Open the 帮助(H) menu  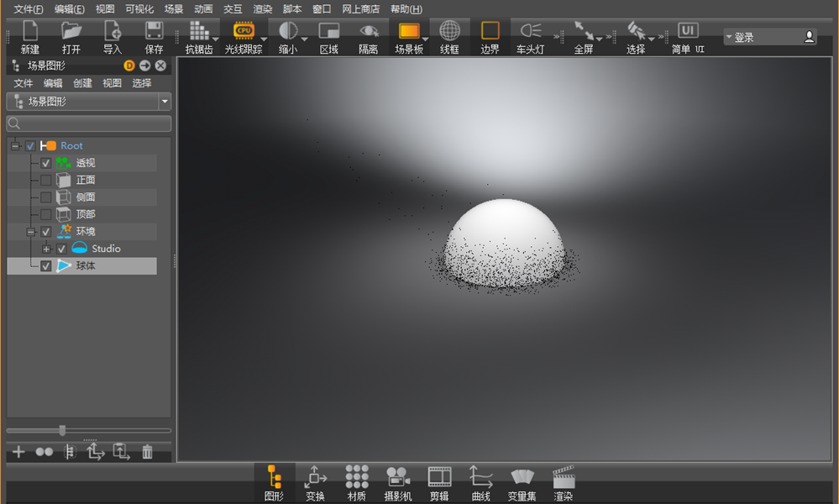tap(406, 9)
